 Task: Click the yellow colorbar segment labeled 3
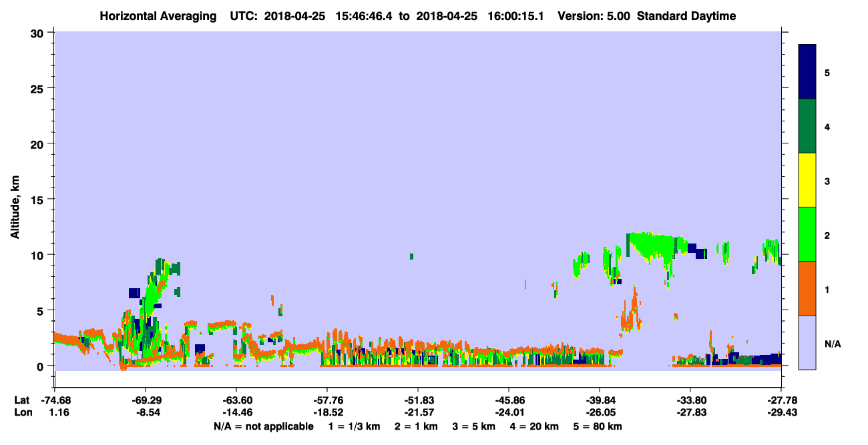click(x=807, y=180)
